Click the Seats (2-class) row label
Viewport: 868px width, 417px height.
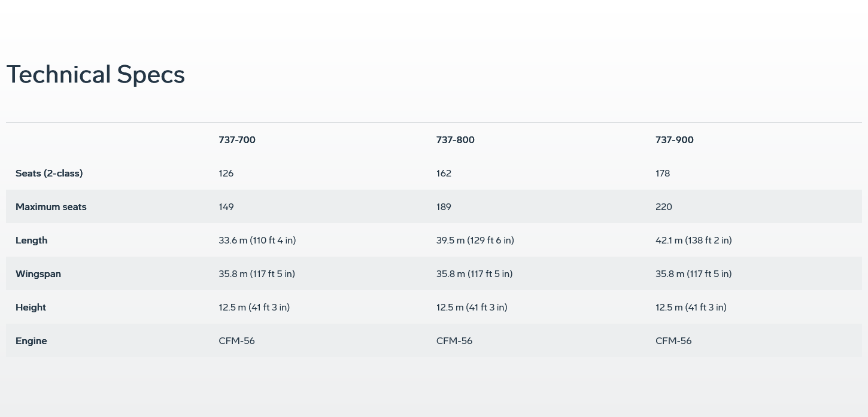(49, 174)
